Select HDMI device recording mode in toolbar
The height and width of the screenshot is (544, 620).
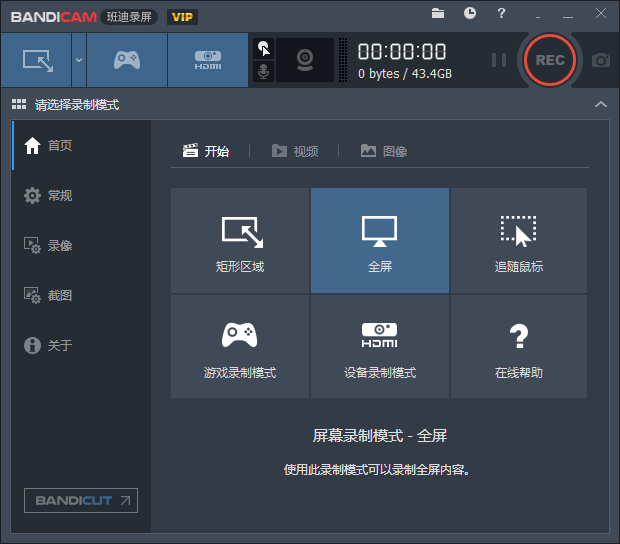[x=207, y=60]
